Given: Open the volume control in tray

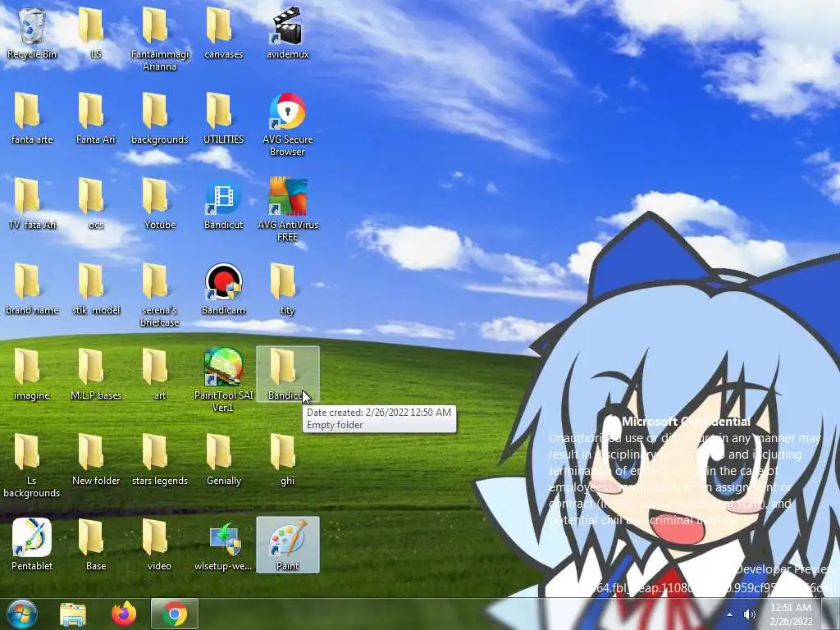Looking at the screenshot, I should [750, 614].
